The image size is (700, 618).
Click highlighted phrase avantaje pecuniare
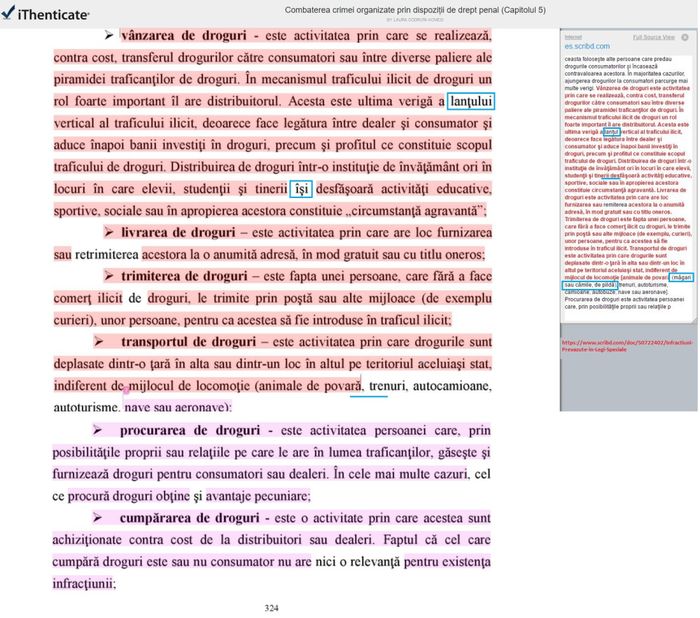click(258, 496)
